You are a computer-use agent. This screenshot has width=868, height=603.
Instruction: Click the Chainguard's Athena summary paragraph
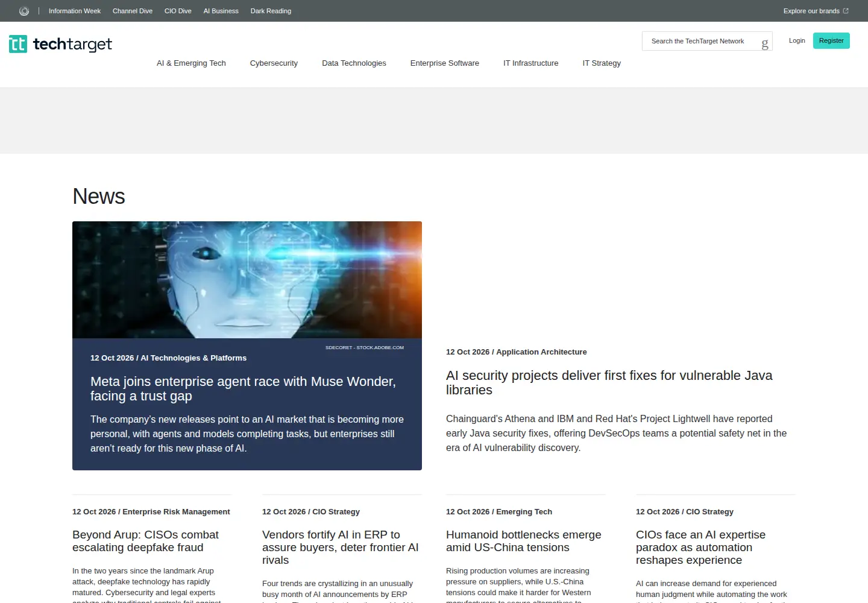tap(616, 433)
